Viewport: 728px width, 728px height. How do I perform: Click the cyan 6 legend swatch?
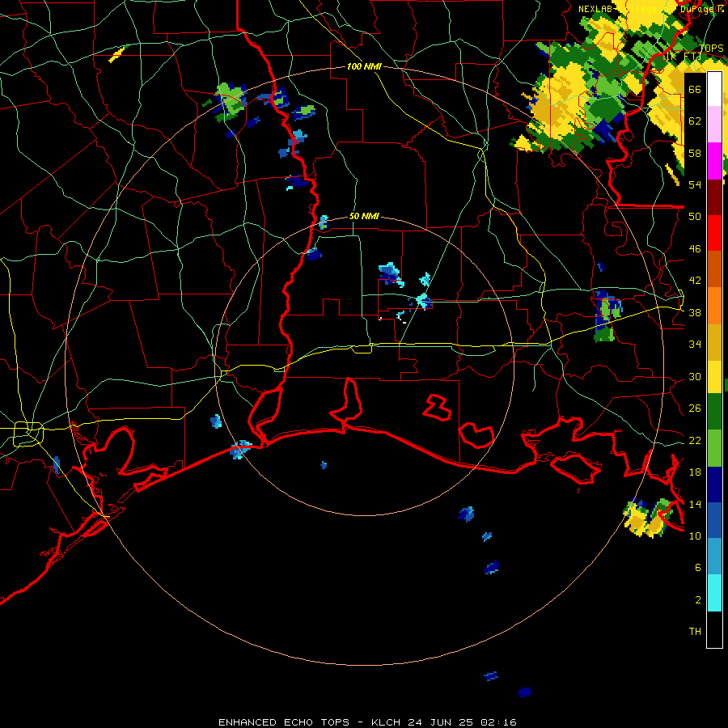point(714,593)
